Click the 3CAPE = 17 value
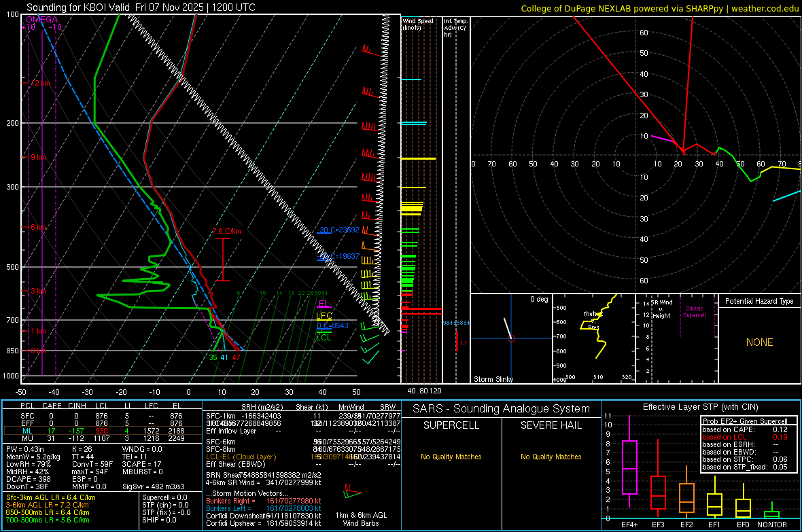802x532 pixels. 141,464
